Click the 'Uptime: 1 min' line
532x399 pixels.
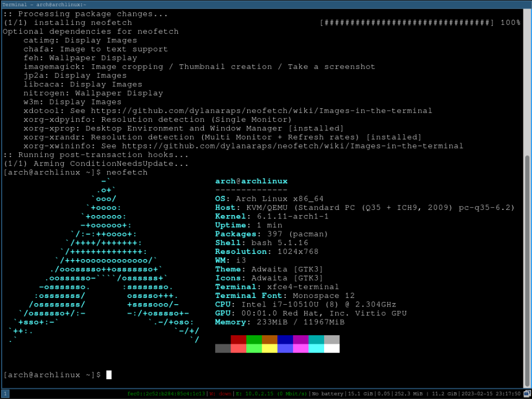[248, 225]
